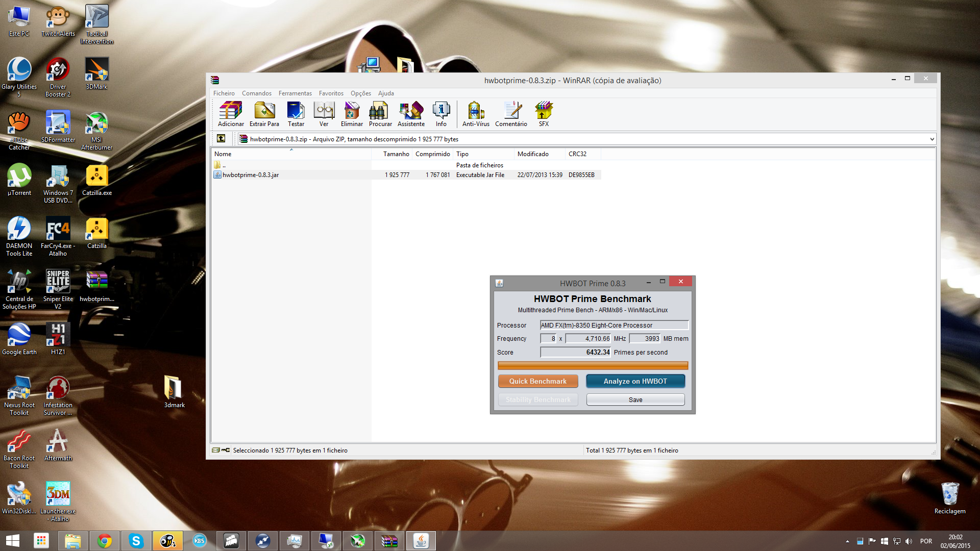Open H1Z1 desktop shortcut
This screenshot has height=551, width=980.
click(x=58, y=339)
